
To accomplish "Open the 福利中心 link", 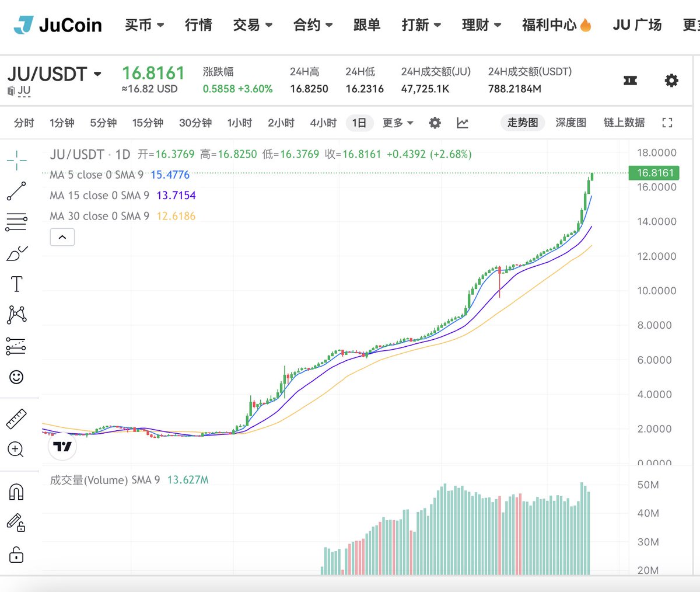I will [556, 25].
